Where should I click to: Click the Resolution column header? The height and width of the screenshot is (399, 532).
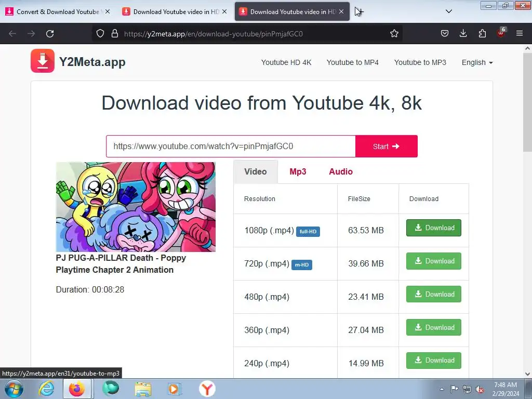(x=260, y=199)
